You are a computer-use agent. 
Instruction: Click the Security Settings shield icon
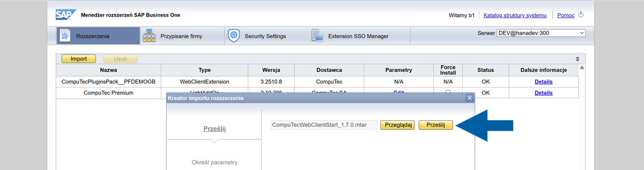click(234, 36)
